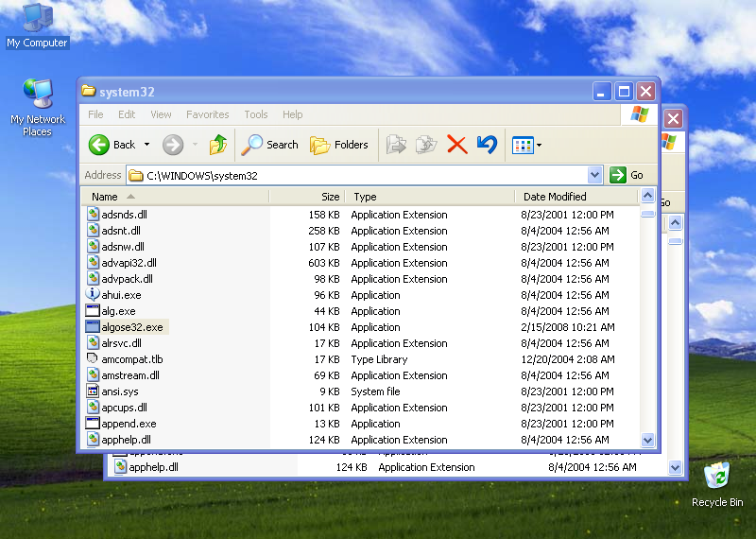Viewport: 756px width, 539px height.
Task: Open the Tools menu
Action: (255, 114)
